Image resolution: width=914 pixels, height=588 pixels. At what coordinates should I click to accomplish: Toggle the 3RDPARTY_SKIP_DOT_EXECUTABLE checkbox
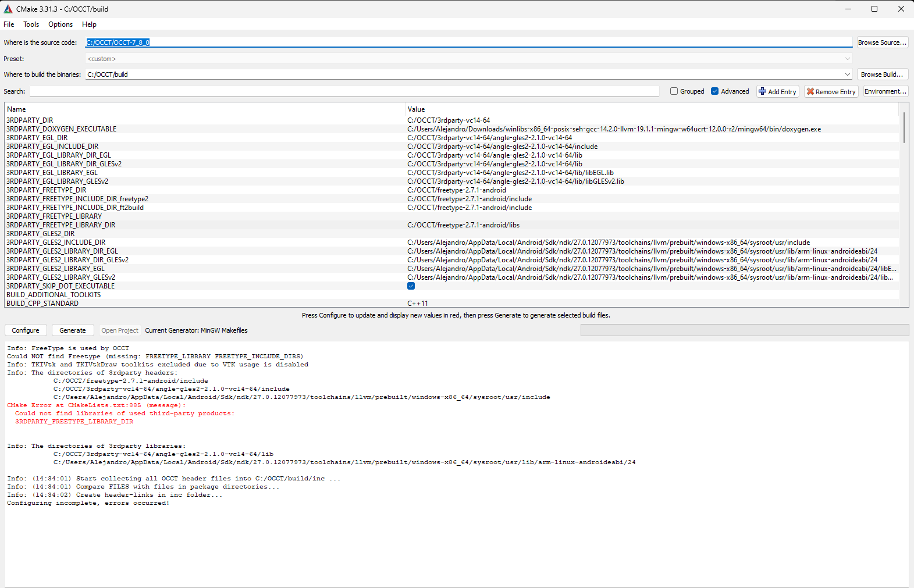[x=411, y=286]
